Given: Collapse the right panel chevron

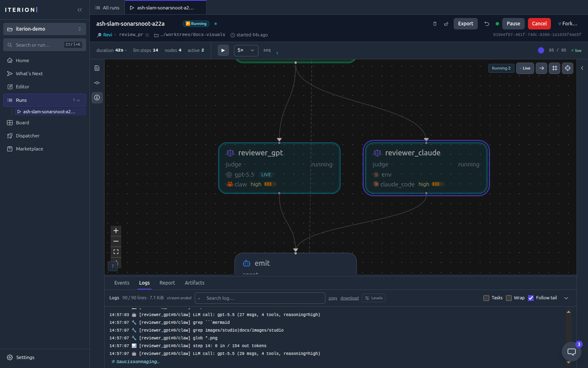Looking at the screenshot, I should coord(582,68).
